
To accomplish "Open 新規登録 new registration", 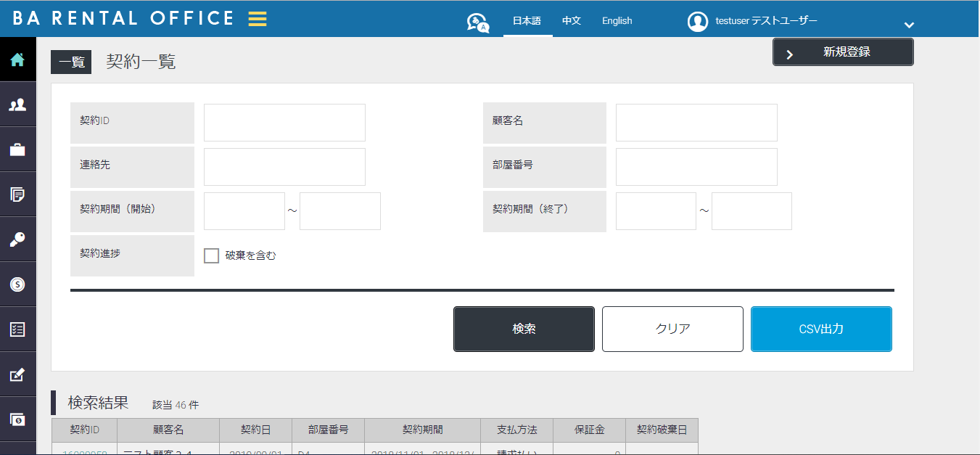I will 843,52.
